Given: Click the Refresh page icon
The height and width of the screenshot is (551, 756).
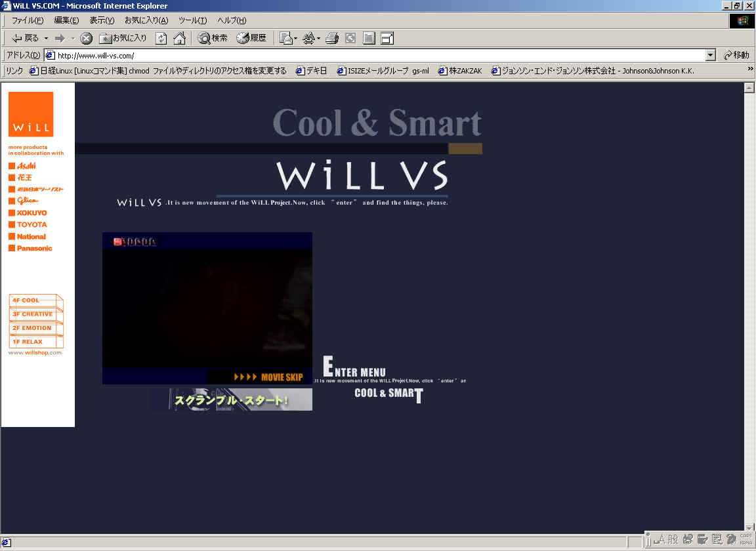Looking at the screenshot, I should click(161, 39).
